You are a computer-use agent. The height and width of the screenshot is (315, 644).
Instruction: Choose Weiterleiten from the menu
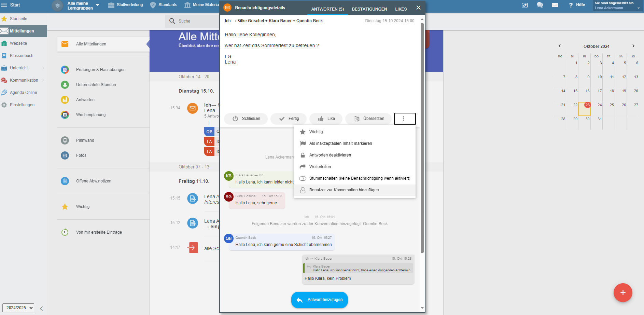[x=354, y=167]
